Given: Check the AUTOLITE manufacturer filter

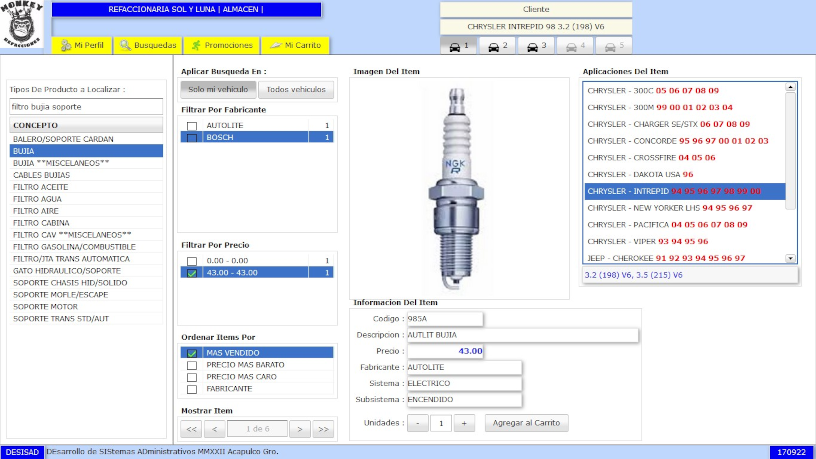Looking at the screenshot, I should pyautogui.click(x=192, y=126).
